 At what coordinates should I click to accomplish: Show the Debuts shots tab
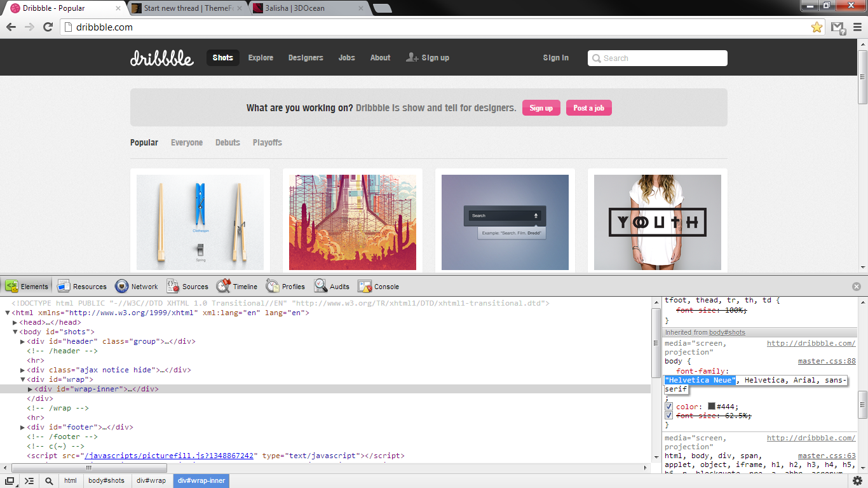point(227,142)
